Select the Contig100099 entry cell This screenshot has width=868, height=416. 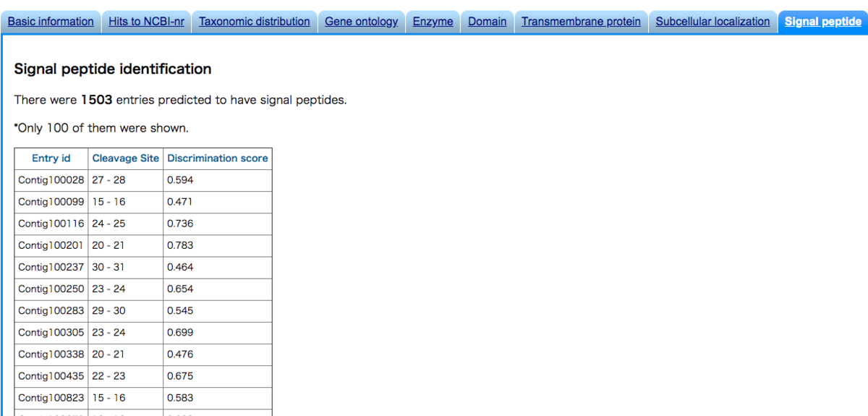coord(51,202)
